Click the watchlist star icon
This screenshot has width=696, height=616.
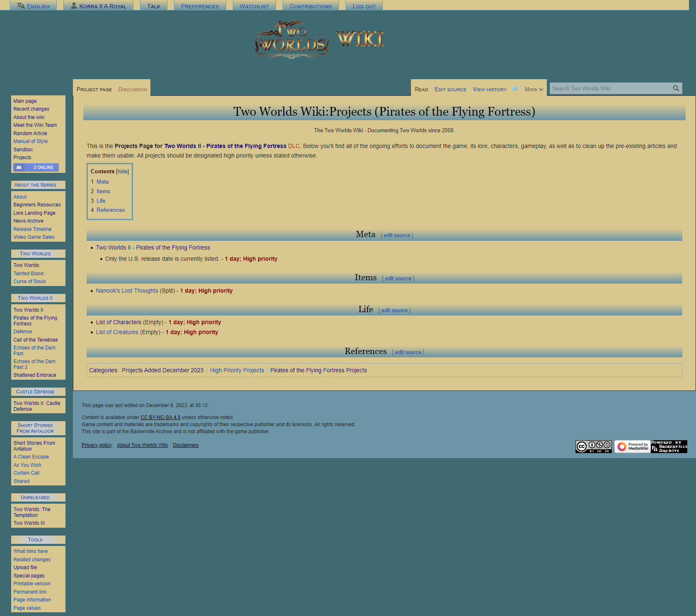[x=515, y=89]
